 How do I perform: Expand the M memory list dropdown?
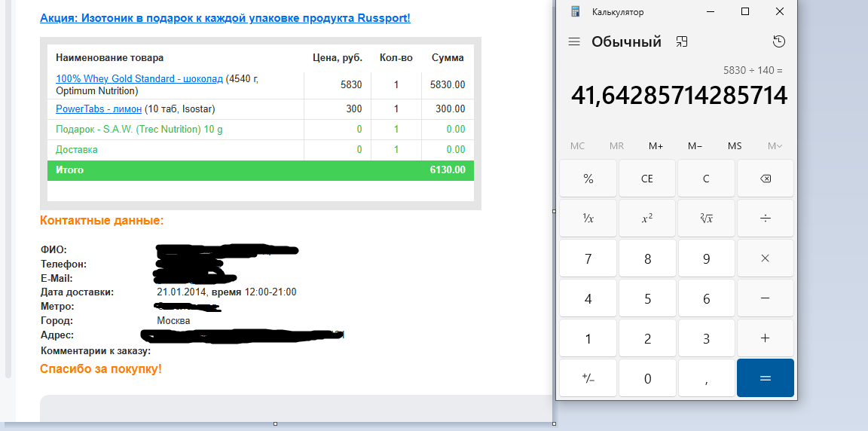775,146
